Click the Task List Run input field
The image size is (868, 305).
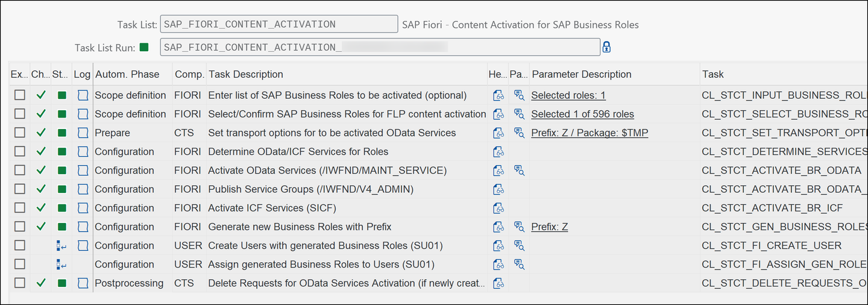pyautogui.click(x=380, y=47)
